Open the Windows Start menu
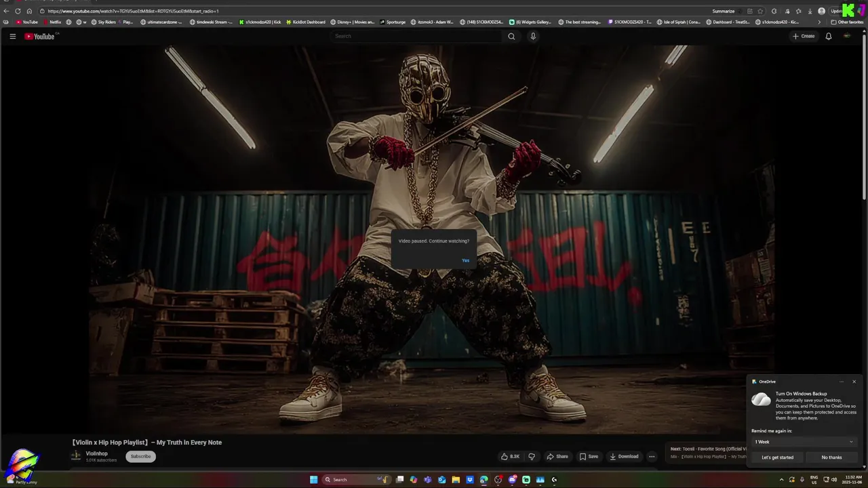Image resolution: width=868 pixels, height=488 pixels. [313, 479]
